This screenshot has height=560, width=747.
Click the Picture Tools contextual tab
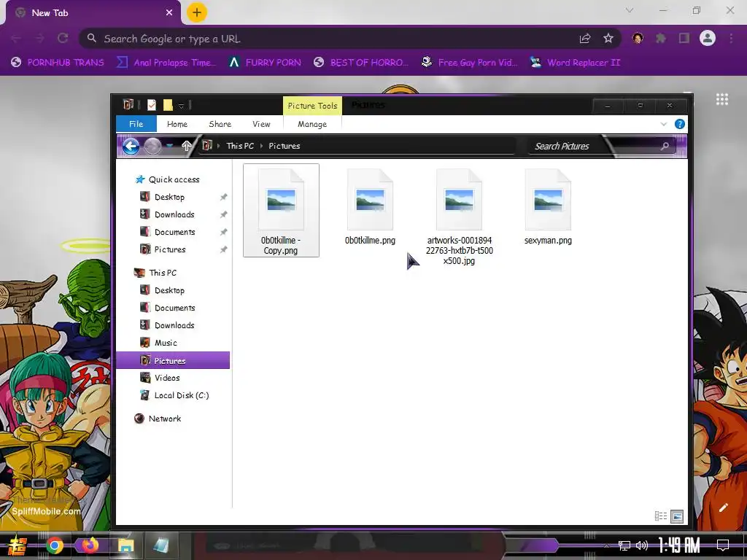pyautogui.click(x=312, y=106)
